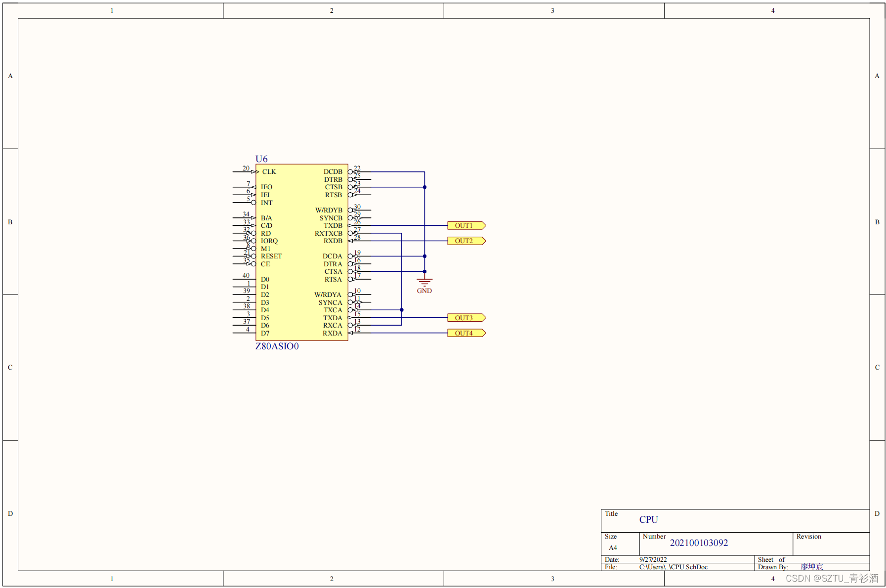Click the date 9/27/2022 field
The height and width of the screenshot is (588, 886).
653,559
